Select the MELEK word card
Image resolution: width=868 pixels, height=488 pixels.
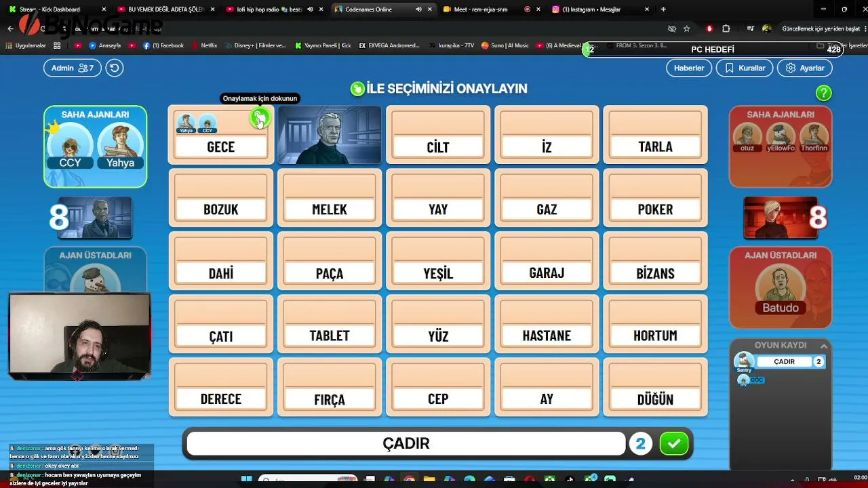(330, 198)
